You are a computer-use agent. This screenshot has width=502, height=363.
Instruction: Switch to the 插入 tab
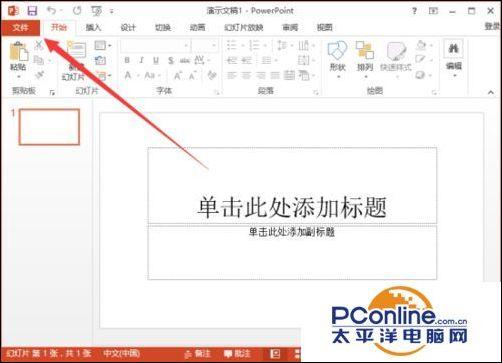coord(93,27)
